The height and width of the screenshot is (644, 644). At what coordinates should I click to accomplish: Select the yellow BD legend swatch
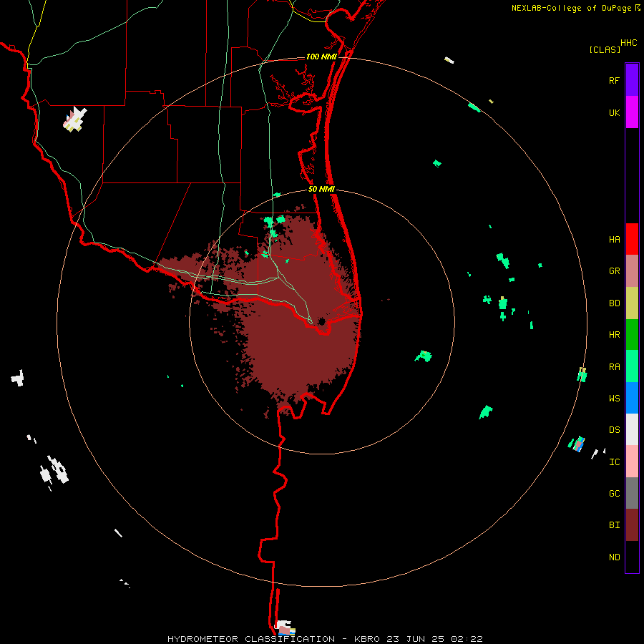pyautogui.click(x=632, y=303)
